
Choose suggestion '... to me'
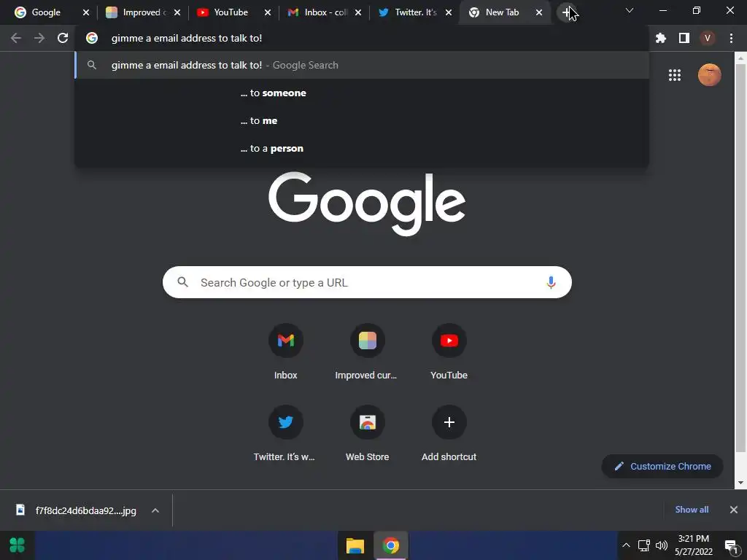[362, 120]
